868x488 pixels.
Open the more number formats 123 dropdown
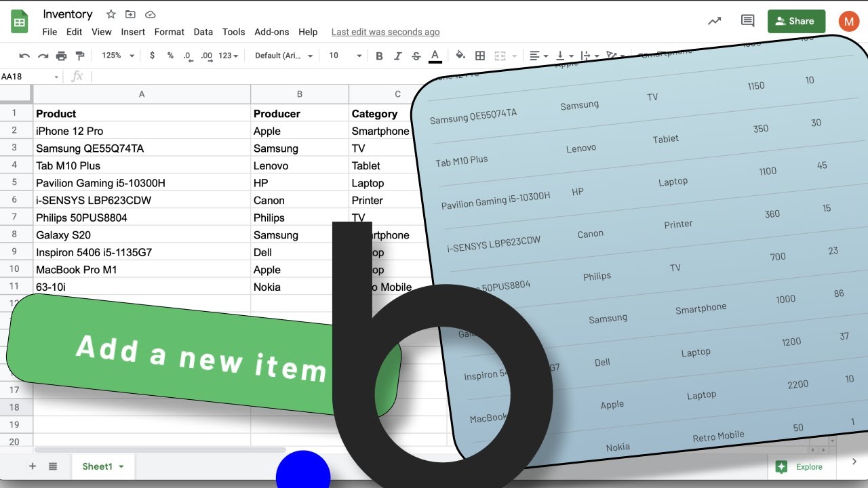(228, 56)
